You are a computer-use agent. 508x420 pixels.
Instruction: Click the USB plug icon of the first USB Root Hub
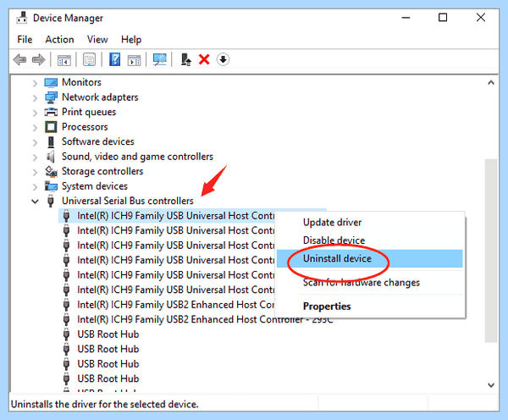click(x=66, y=334)
